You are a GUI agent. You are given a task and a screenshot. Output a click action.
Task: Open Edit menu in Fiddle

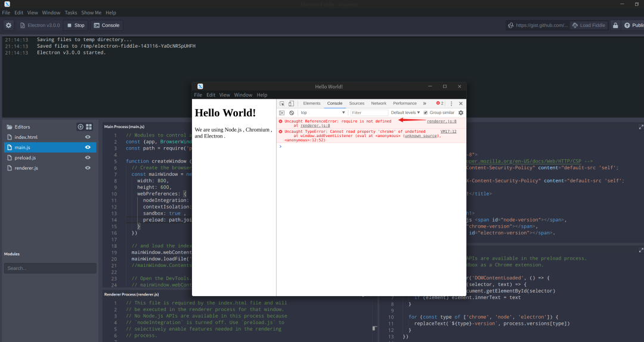[19, 13]
